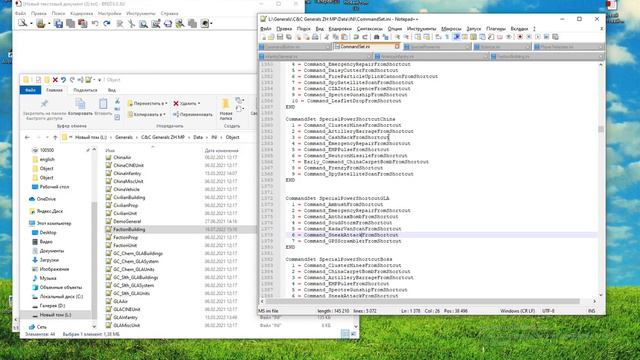Image resolution: width=640 pixels, height=360 pixels.
Task: Click the Cut scissors icon in BRED toolbar
Action: pos(131,24)
